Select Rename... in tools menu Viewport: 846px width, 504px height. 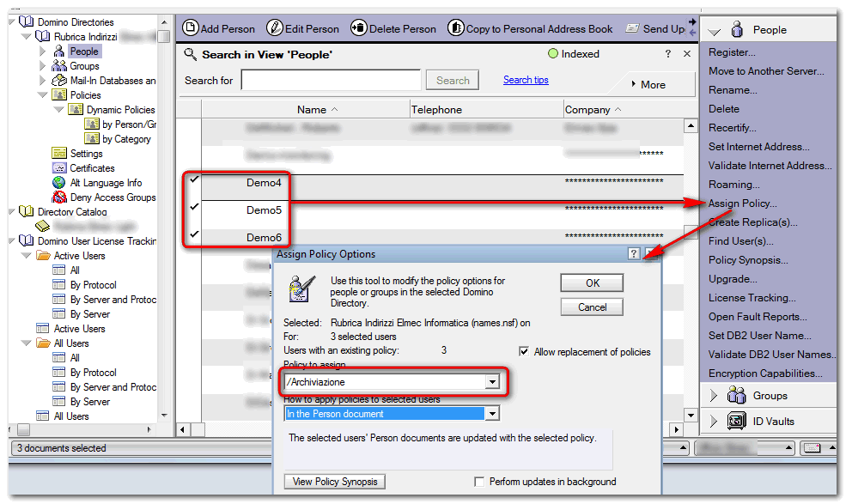pos(733,90)
